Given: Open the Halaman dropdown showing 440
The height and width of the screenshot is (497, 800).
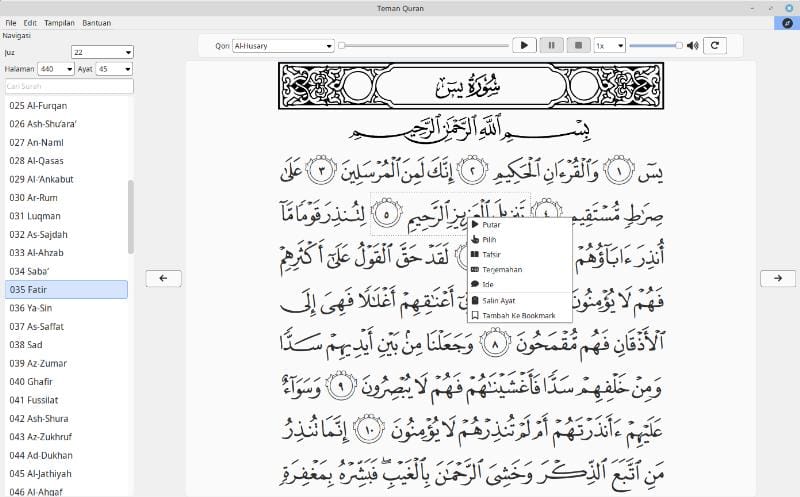Looking at the screenshot, I should coord(56,69).
